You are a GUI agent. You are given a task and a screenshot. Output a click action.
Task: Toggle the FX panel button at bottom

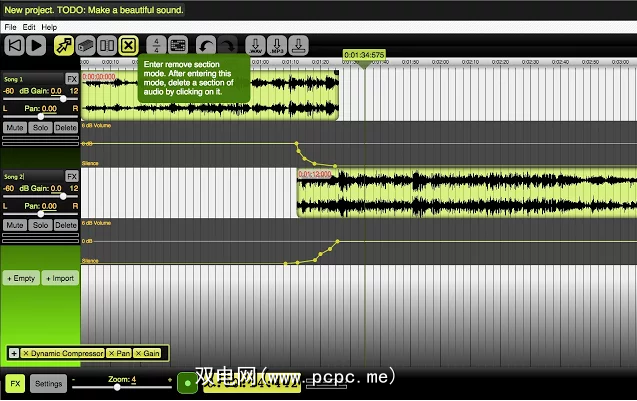point(15,384)
